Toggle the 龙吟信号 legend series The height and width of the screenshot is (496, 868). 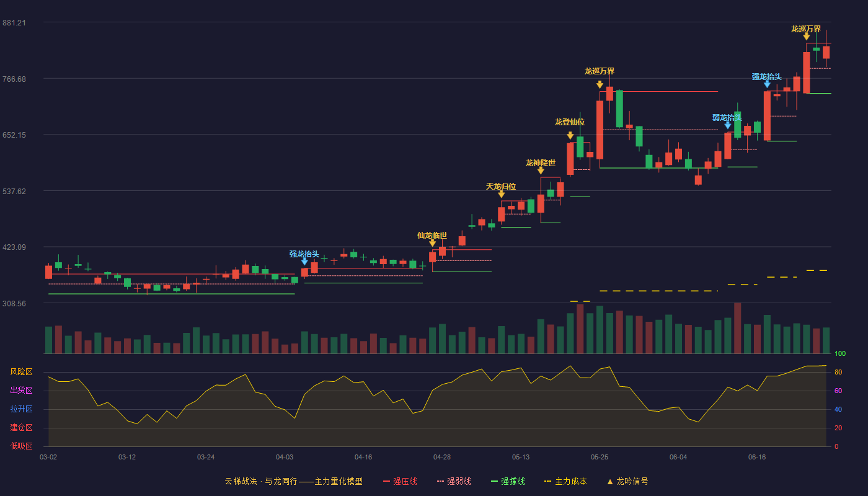coord(627,481)
